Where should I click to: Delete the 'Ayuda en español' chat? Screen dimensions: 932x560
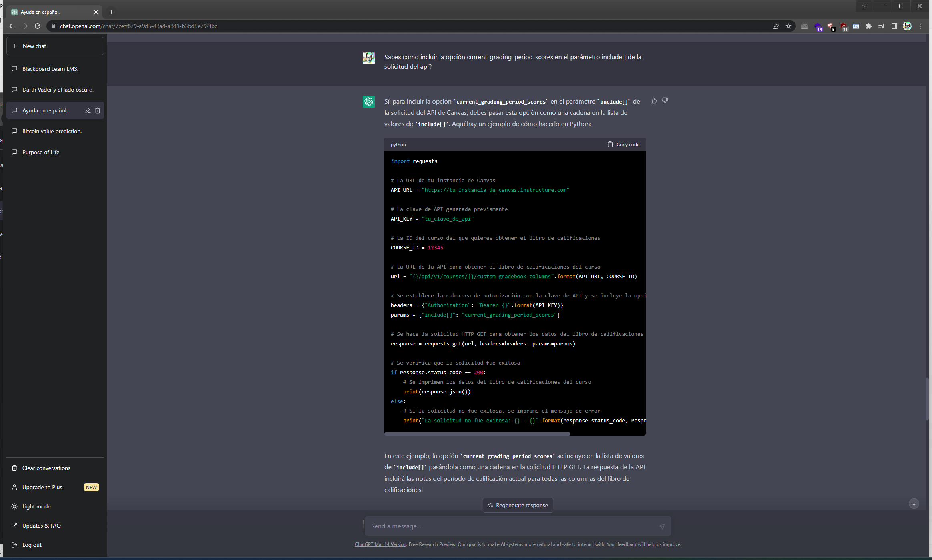(x=98, y=110)
